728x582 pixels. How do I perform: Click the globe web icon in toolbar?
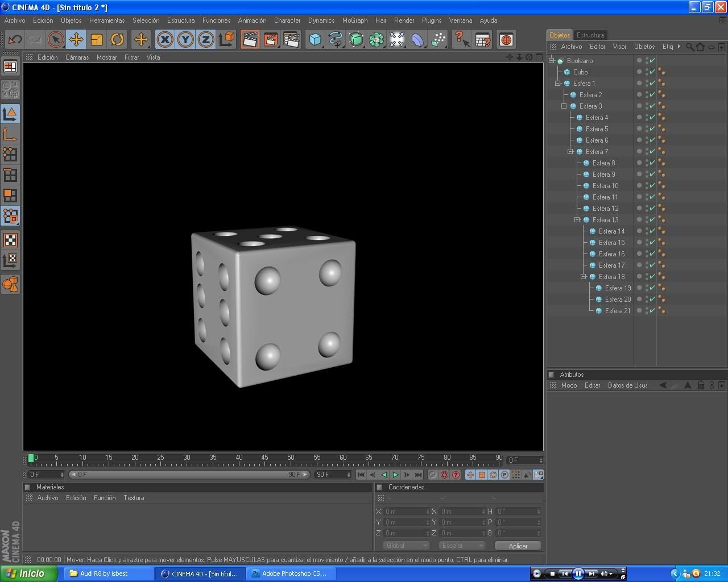506,40
